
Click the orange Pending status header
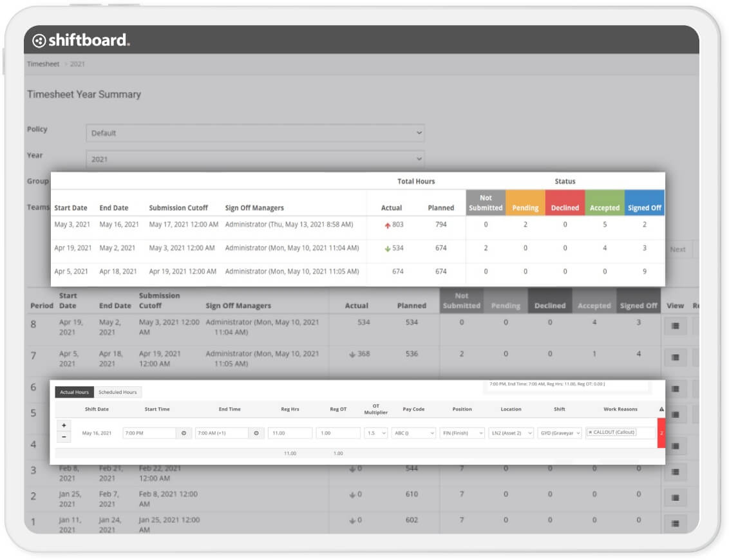pos(525,203)
